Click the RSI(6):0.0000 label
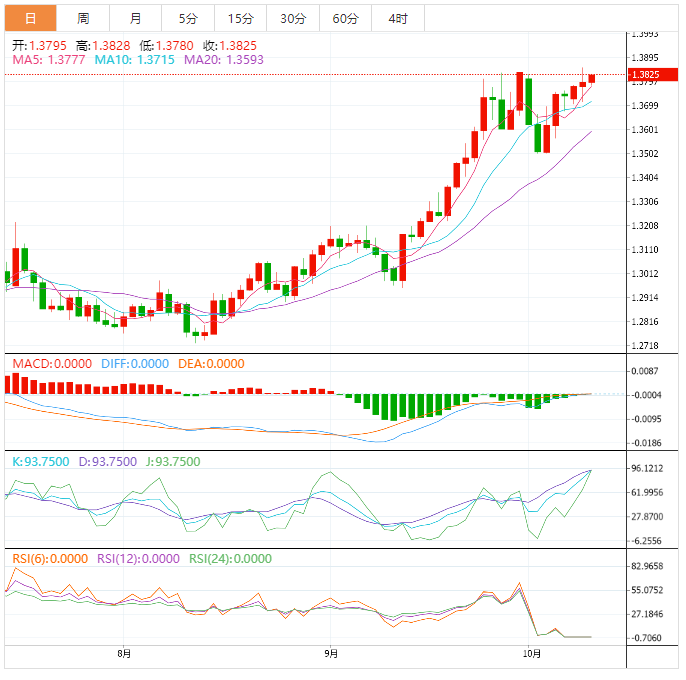Image resolution: width=686 pixels, height=680 pixels. [50, 559]
